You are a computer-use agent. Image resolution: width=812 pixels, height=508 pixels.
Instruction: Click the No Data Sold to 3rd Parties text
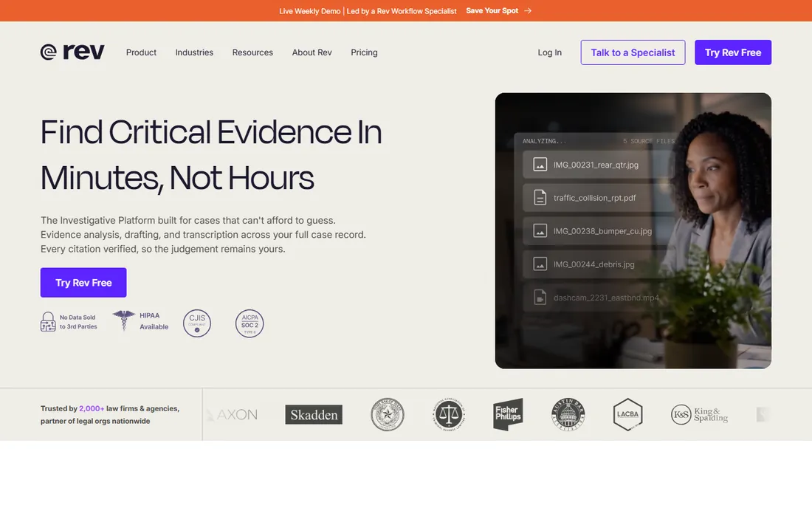click(x=78, y=322)
